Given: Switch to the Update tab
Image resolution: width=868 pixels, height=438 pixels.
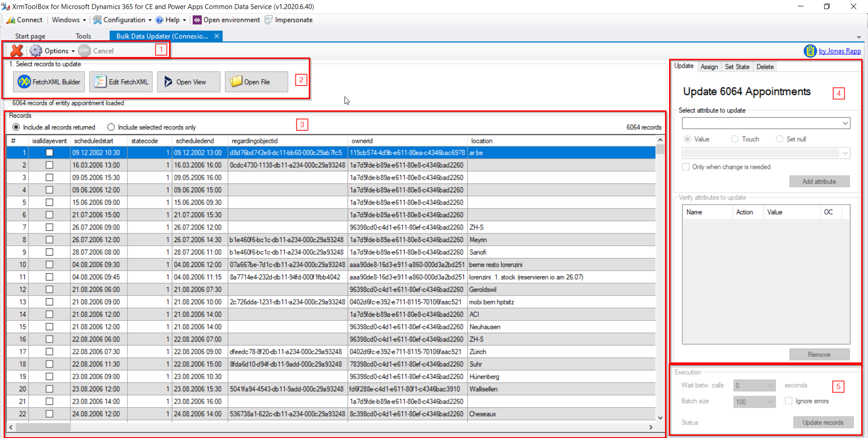Looking at the screenshot, I should point(684,66).
